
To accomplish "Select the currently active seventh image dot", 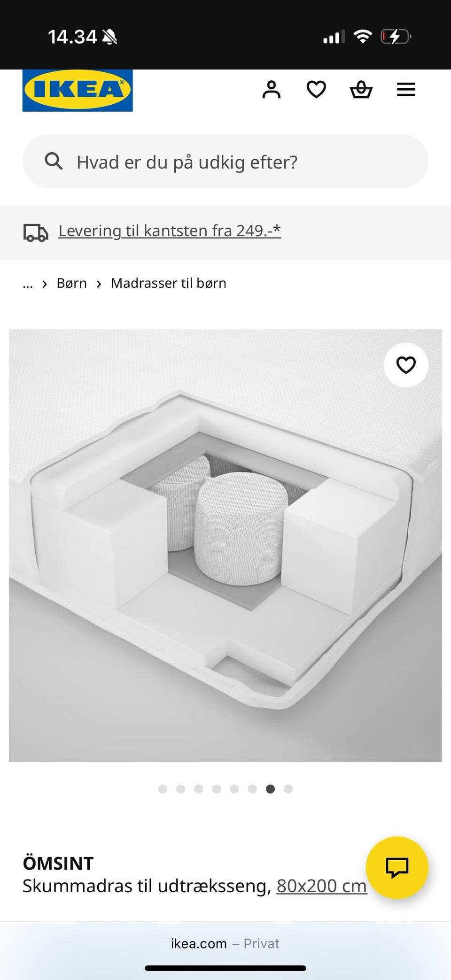I will click(x=270, y=788).
